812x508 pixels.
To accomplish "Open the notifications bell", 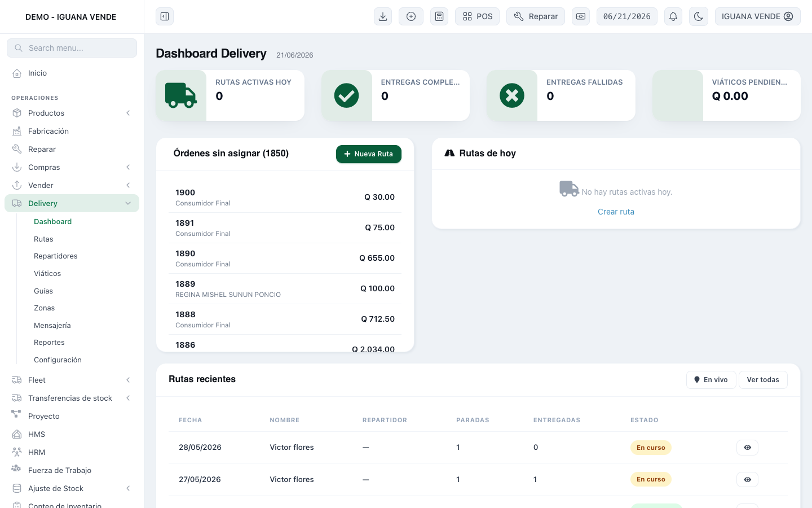I will [673, 16].
